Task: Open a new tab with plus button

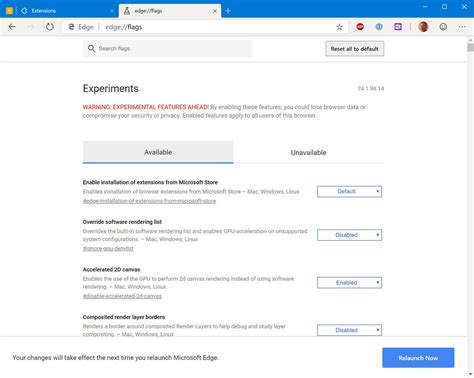Action: [x=228, y=11]
